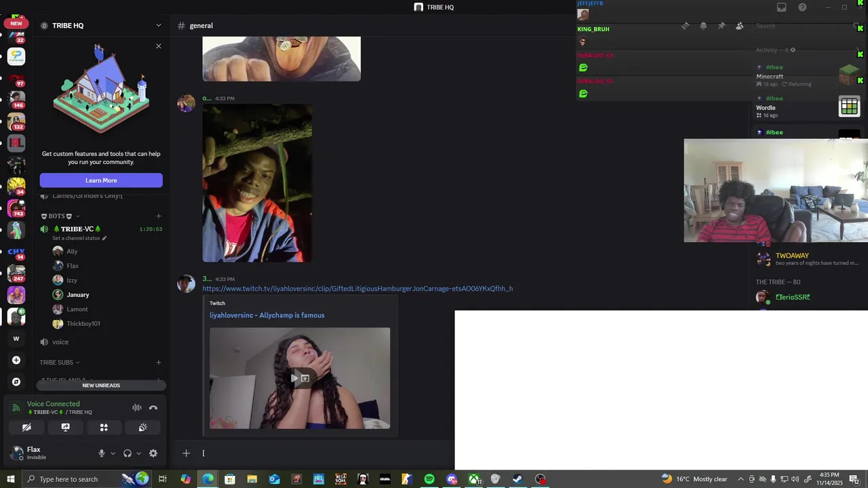
Task: Open the Twitch clip URL link
Action: coord(357,289)
